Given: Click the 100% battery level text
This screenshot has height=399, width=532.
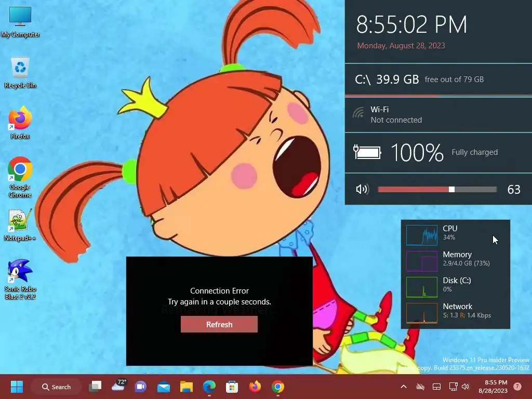Looking at the screenshot, I should point(417,152).
